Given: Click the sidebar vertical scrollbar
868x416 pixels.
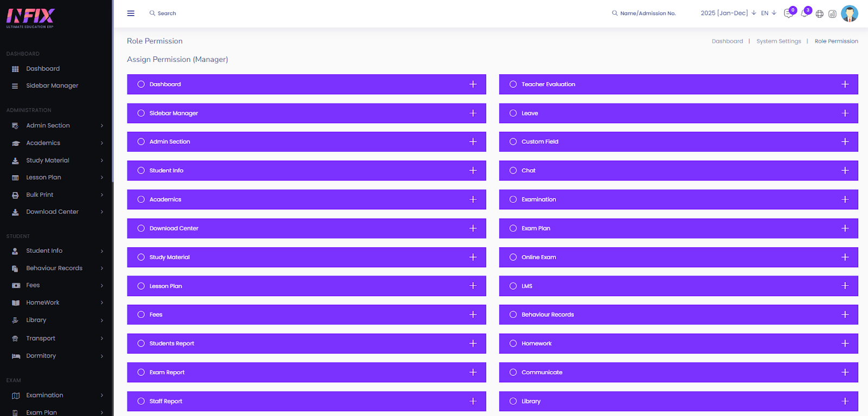Looking at the screenshot, I should (112, 91).
